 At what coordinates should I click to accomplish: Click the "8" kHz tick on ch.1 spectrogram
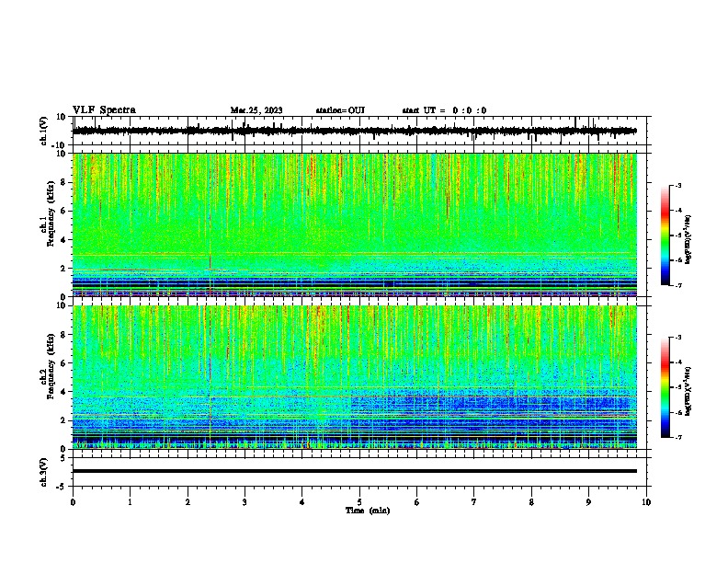click(65, 182)
